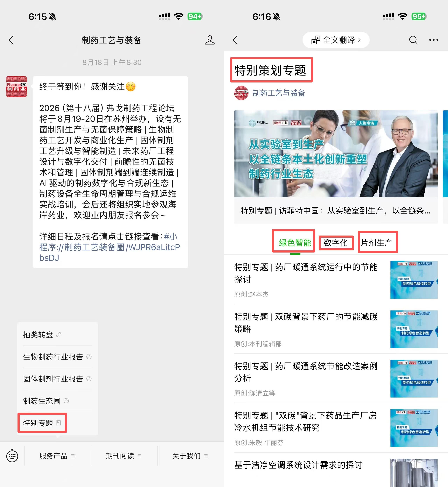Go back from the article page
This screenshot has width=448, height=487.
[x=235, y=40]
